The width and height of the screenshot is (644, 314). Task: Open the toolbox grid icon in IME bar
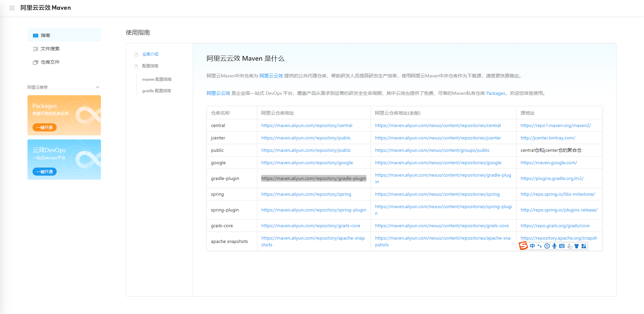point(584,246)
